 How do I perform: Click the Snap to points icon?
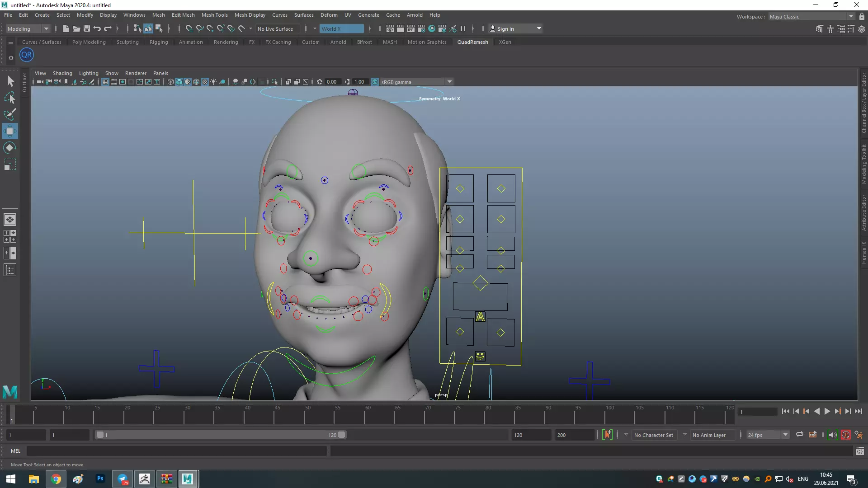point(210,28)
